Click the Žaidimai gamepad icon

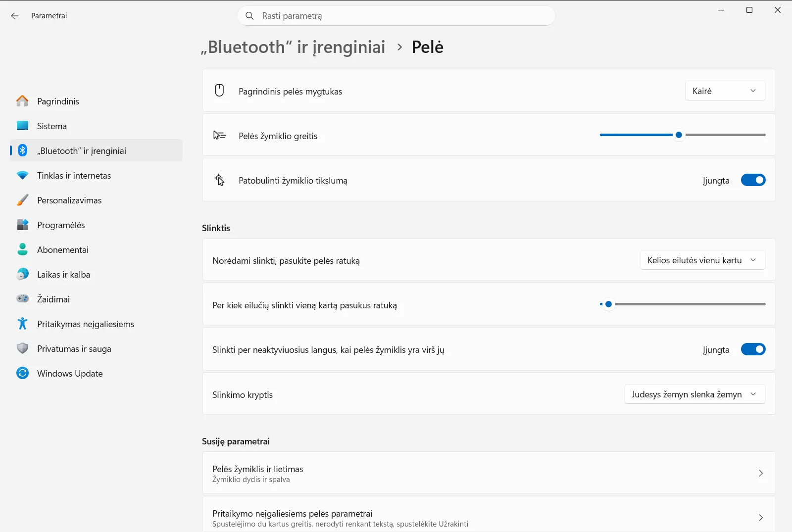pos(22,299)
